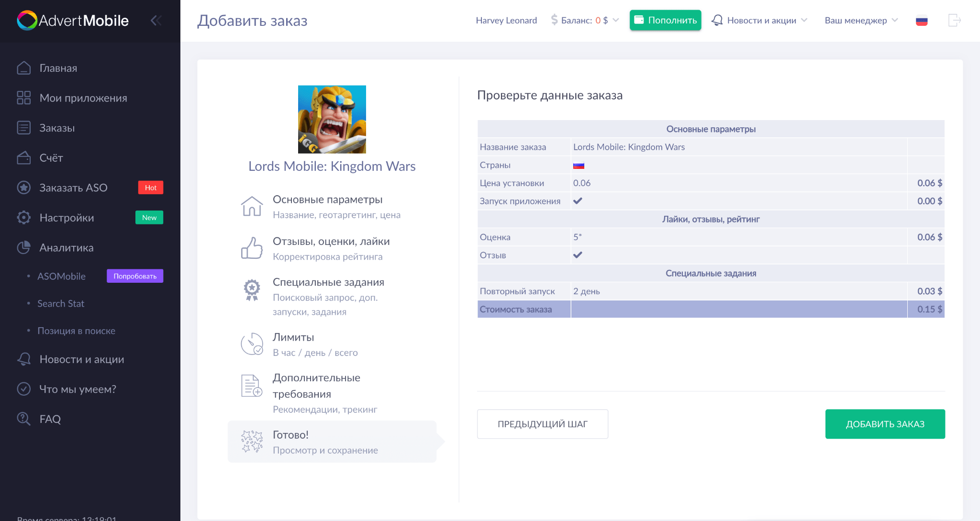
Task: Click the Новости и акции bell icon
Action: coord(24,359)
